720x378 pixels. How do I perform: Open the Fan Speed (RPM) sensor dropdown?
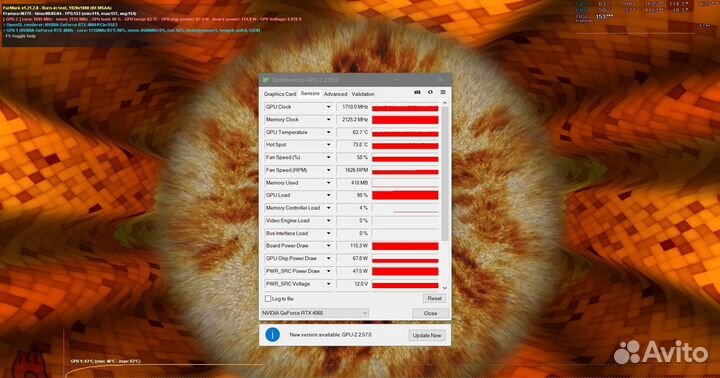(x=328, y=170)
